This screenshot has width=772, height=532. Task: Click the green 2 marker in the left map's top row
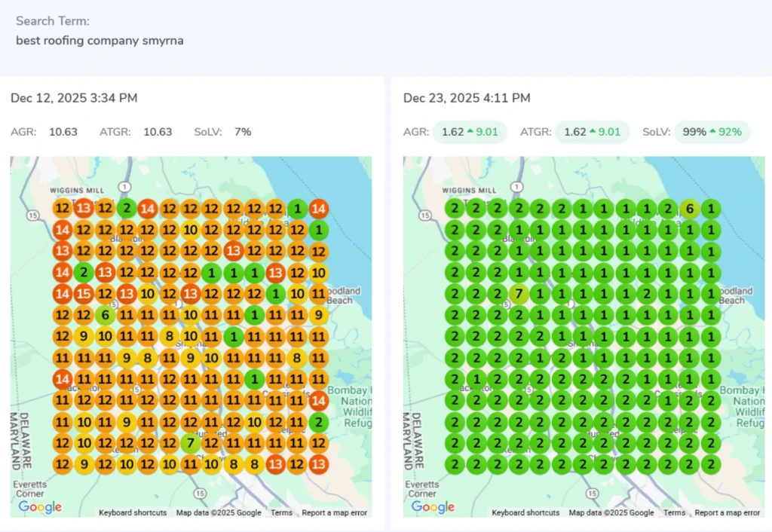point(126,209)
